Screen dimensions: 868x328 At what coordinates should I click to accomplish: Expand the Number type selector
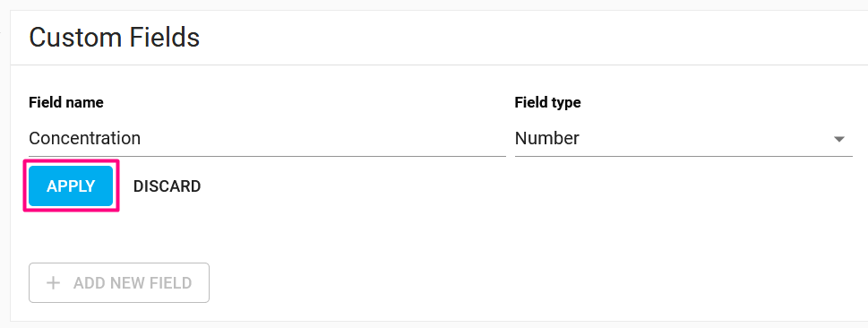coord(683,139)
